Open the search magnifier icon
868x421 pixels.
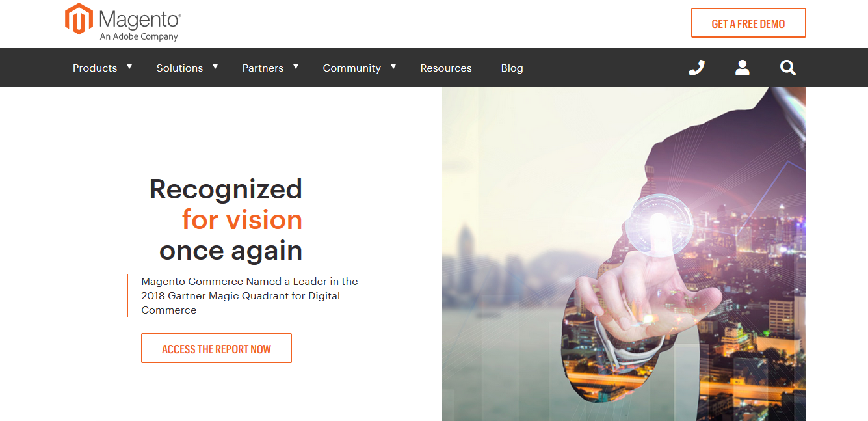788,68
